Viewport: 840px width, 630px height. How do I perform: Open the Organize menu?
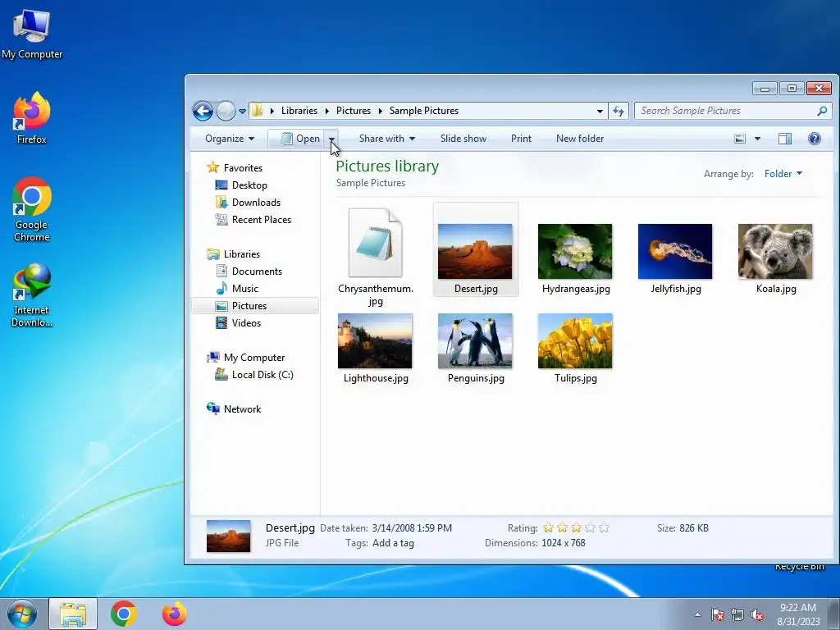[x=230, y=139]
